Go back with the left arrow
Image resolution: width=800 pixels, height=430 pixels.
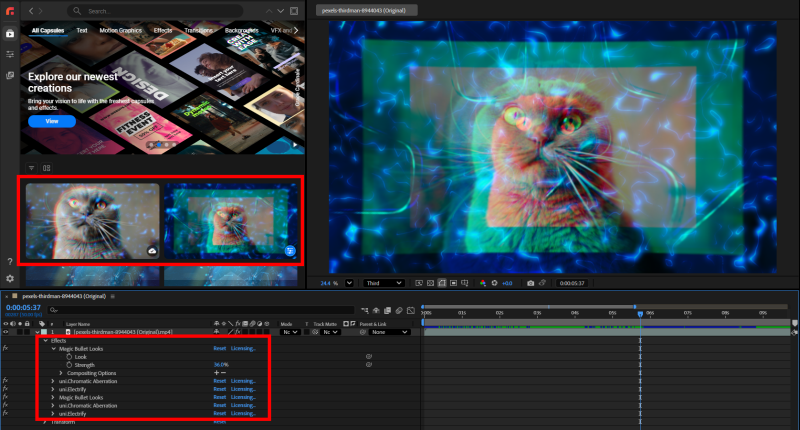click(31, 11)
